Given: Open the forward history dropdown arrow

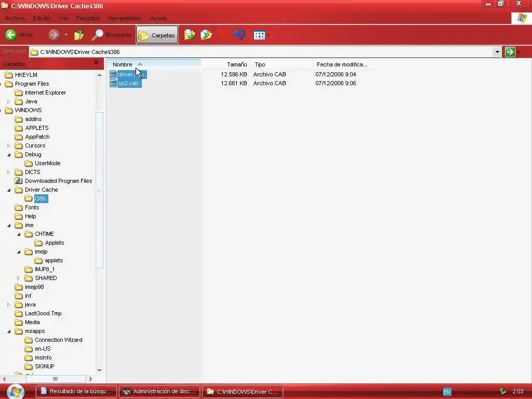Looking at the screenshot, I should tap(66, 35).
